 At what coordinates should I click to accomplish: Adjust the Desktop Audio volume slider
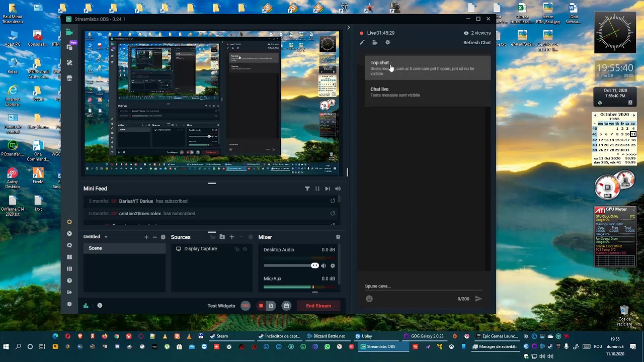click(x=291, y=265)
